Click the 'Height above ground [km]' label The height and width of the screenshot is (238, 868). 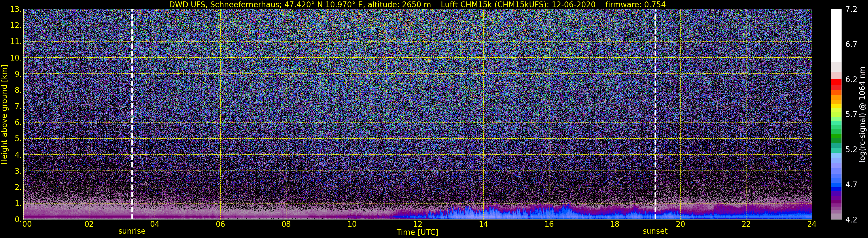point(4,114)
